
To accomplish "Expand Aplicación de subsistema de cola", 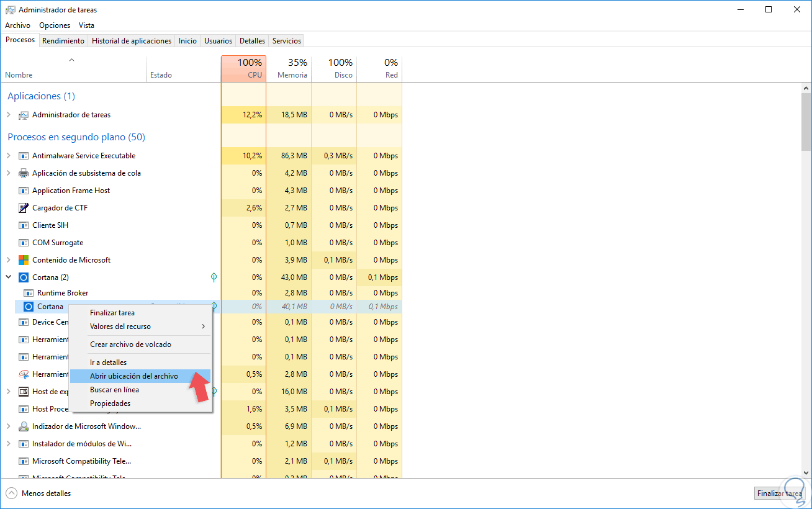I will (9, 173).
